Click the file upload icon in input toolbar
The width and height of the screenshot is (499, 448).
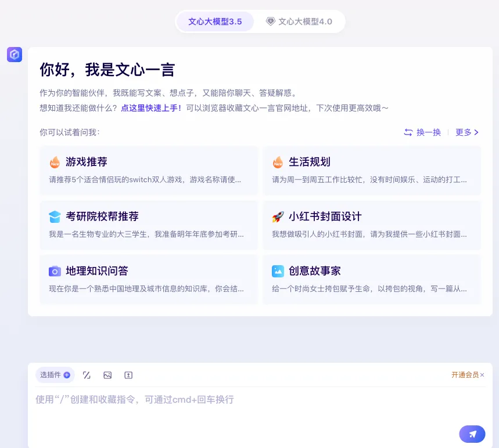(128, 375)
